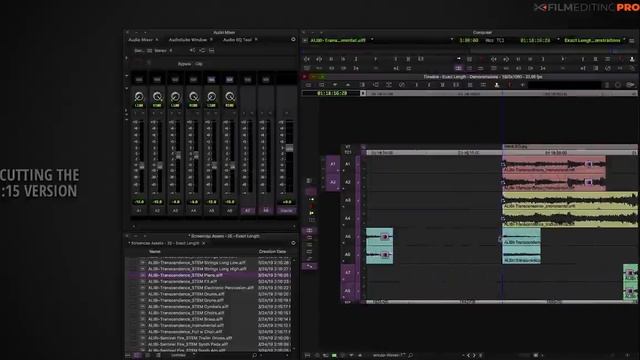Select mixer track button A1

click(x=139, y=211)
